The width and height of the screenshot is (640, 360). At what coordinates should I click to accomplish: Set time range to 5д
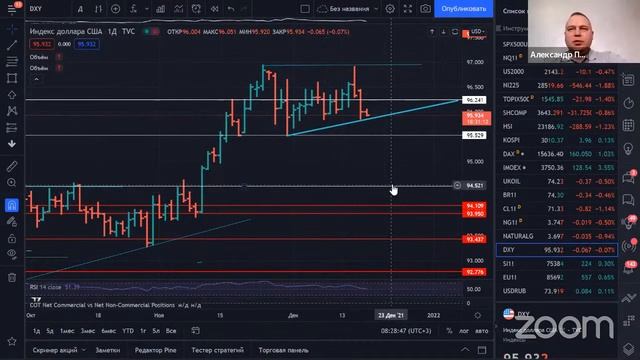point(50,331)
